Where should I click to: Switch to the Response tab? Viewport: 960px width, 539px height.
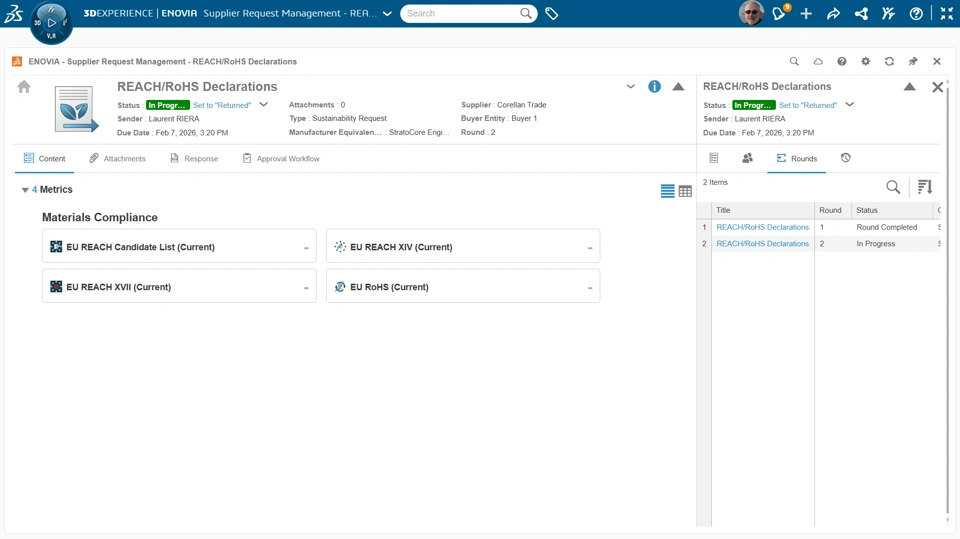tap(194, 159)
